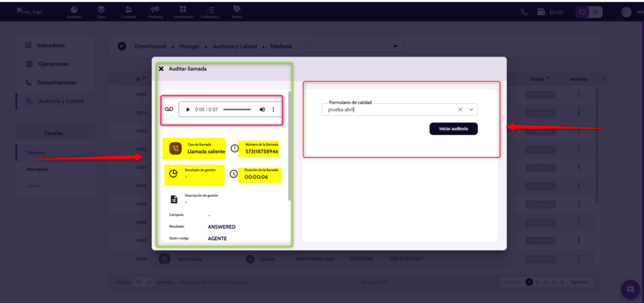
Task: Click the Iniciar auditoría button
Action: (x=453, y=128)
